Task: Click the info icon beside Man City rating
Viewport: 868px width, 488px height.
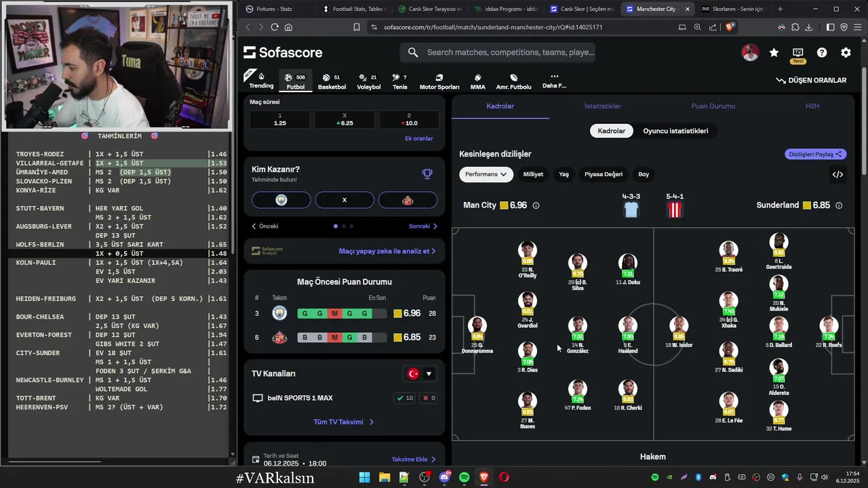Action: pyautogui.click(x=536, y=205)
